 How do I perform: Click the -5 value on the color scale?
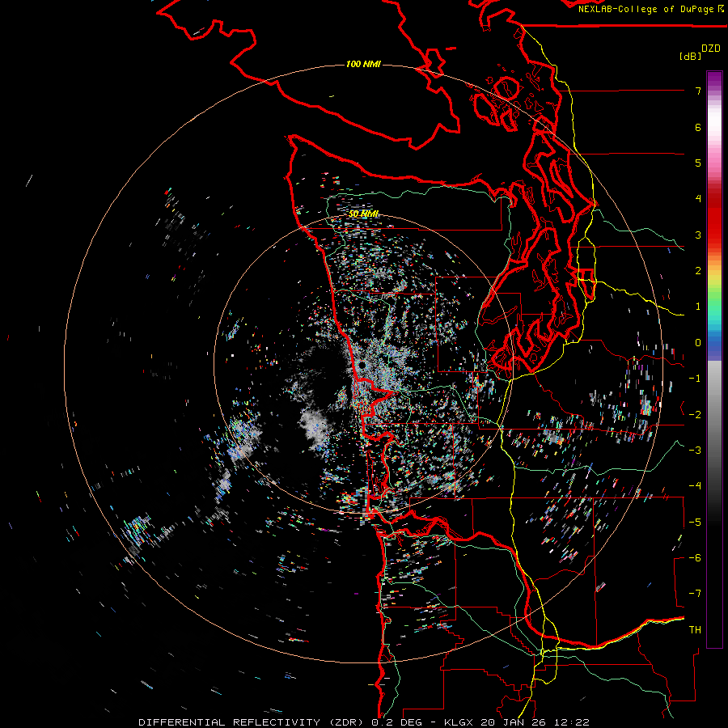coord(695,523)
